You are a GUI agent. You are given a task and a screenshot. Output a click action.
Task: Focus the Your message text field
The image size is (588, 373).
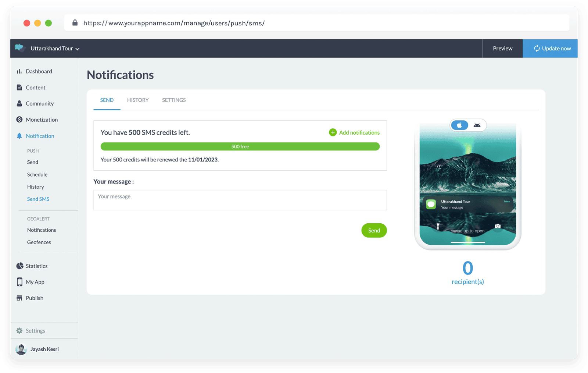pyautogui.click(x=240, y=200)
